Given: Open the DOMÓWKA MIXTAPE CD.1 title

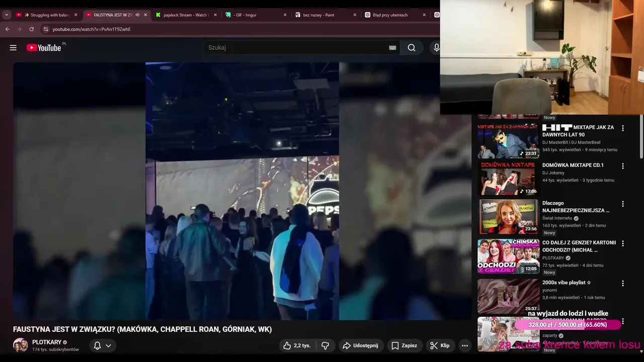Looking at the screenshot, I should [573, 165].
